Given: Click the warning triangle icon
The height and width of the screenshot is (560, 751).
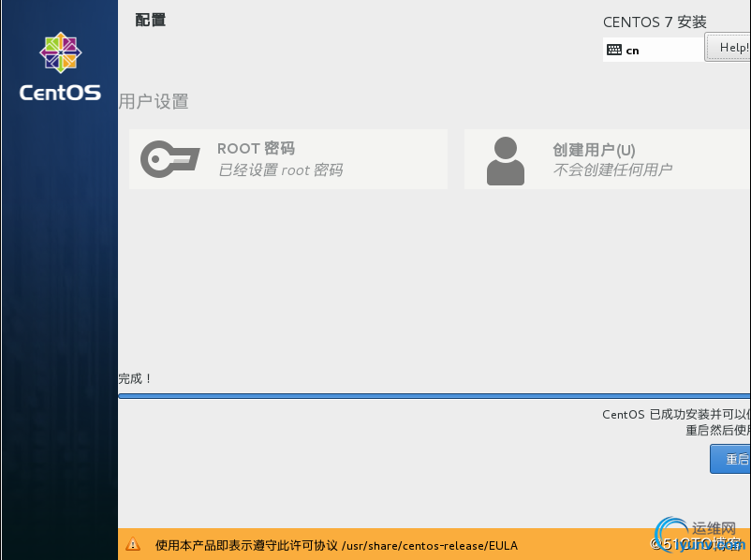Looking at the screenshot, I should coord(133,544).
